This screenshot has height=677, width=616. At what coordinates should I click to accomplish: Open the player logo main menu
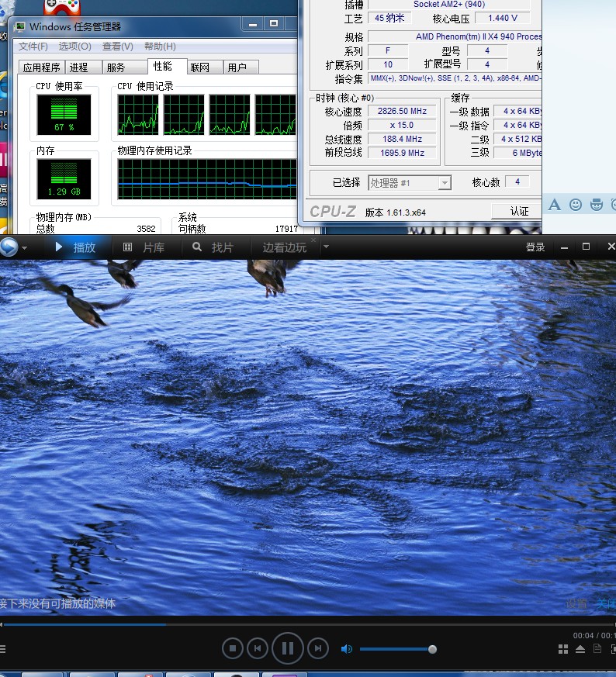coord(9,247)
